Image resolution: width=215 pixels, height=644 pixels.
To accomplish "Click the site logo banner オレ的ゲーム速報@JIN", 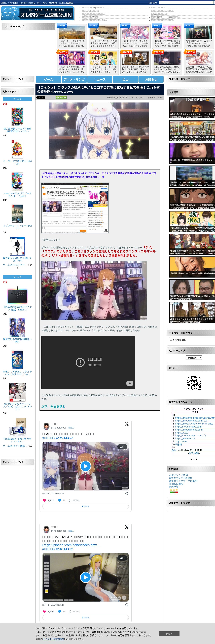I will [38, 14].
